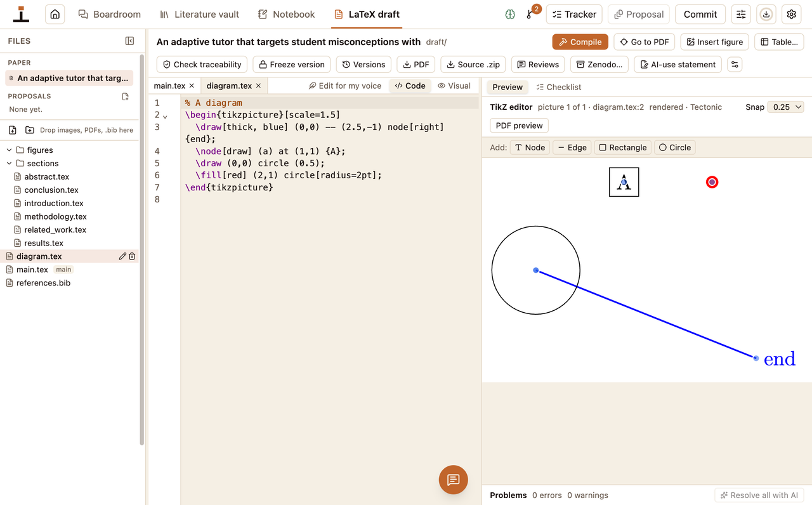
Task: Click the download status circle icon
Action: click(766, 14)
